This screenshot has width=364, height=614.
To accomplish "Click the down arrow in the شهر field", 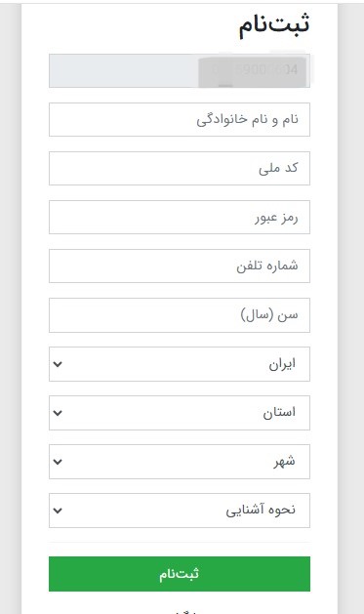I will click(58, 462).
